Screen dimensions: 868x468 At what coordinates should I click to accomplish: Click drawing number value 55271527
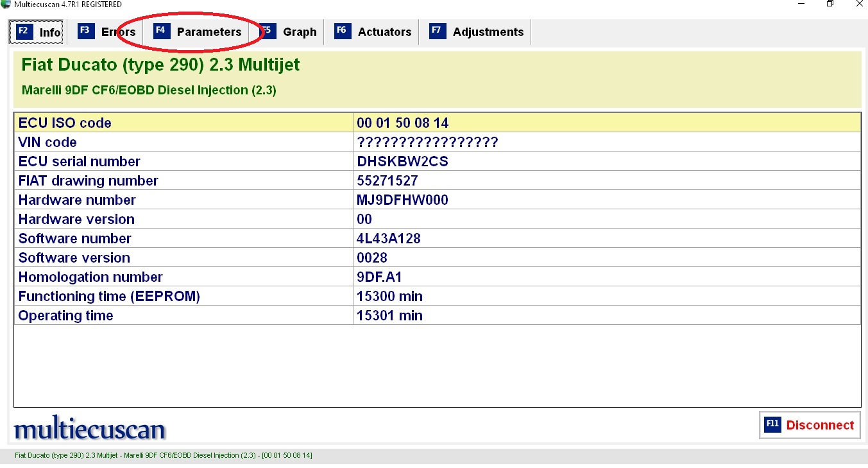coord(387,180)
